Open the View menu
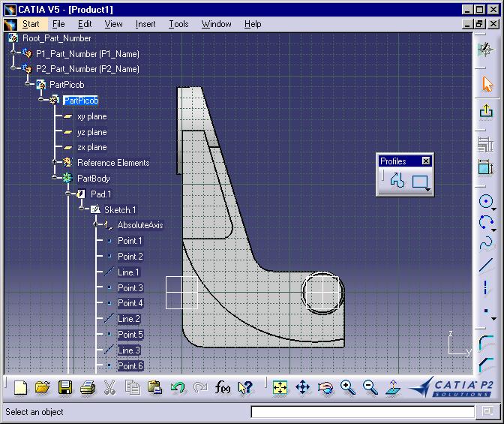 click(113, 24)
